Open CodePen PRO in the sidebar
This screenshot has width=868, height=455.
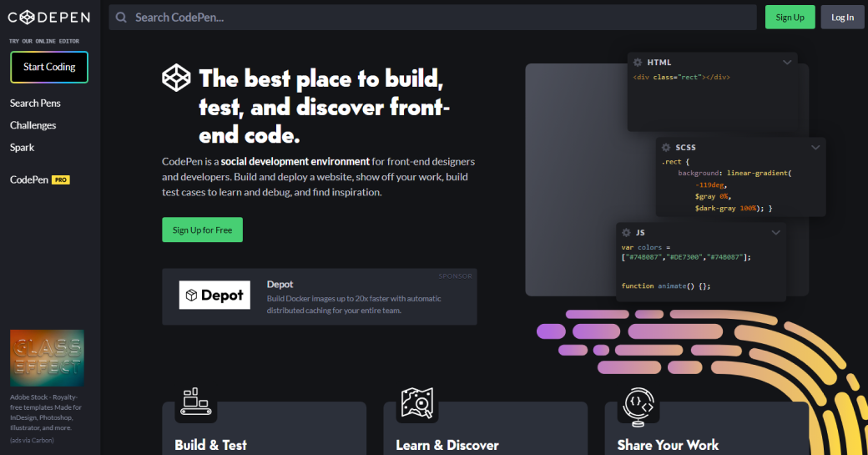(x=40, y=179)
